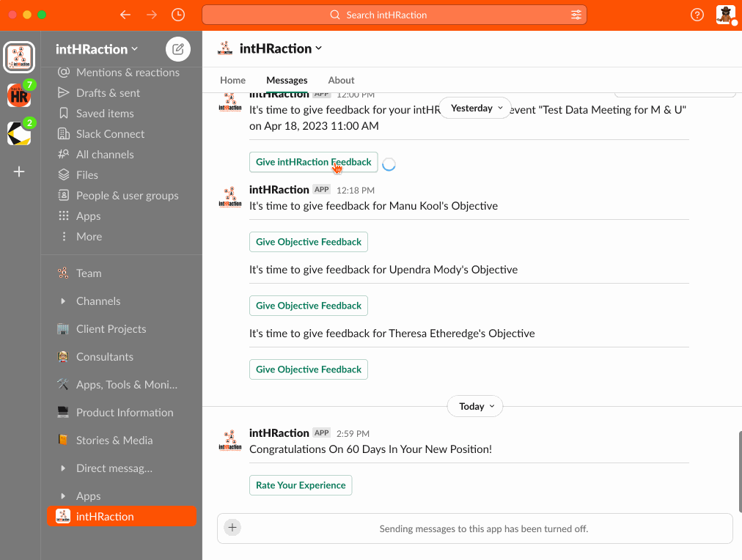Give Objective Feedback for Manu Kool

[309, 242]
